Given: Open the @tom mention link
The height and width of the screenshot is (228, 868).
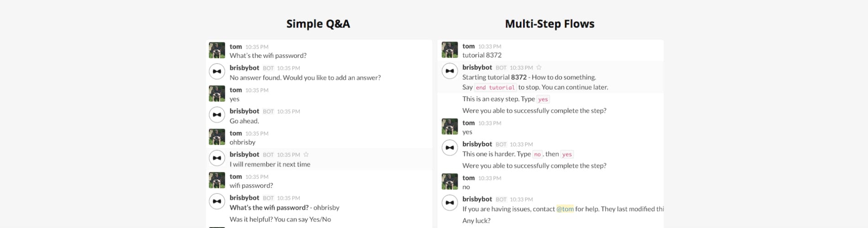Looking at the screenshot, I should 565,209.
